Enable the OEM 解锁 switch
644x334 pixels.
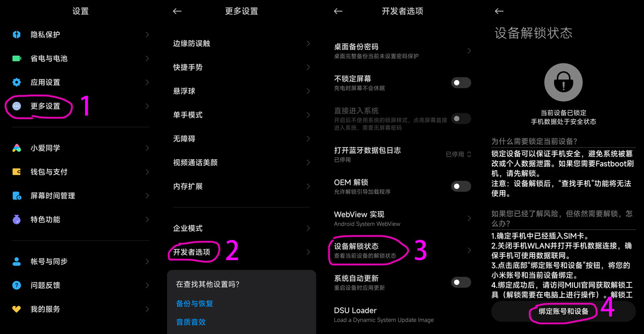tap(461, 186)
